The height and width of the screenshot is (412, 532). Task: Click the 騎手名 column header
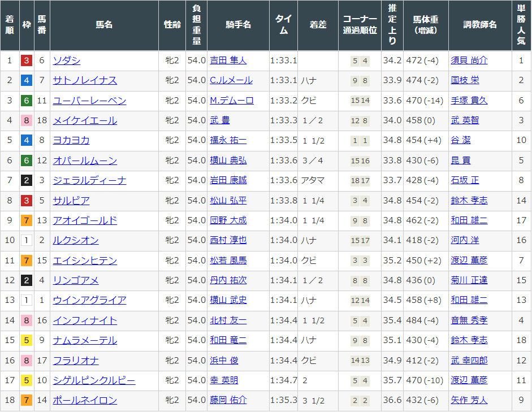pyautogui.click(x=238, y=25)
